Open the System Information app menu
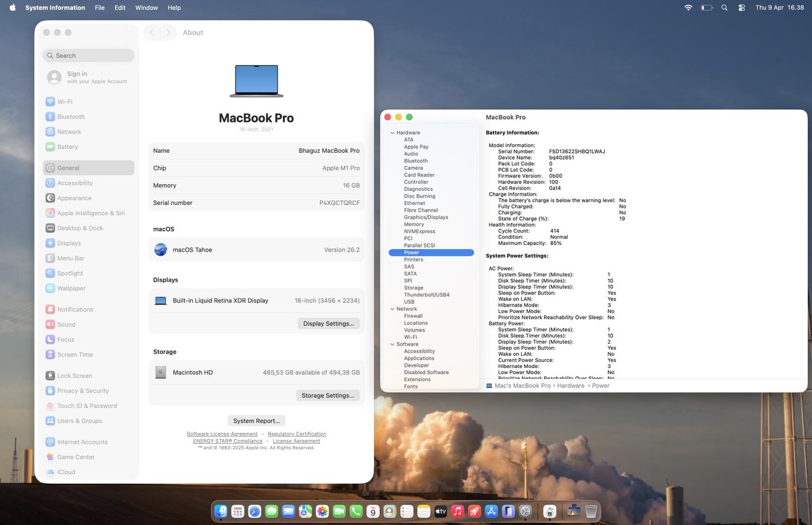Screen dimensions: 812x525 [55, 7]
